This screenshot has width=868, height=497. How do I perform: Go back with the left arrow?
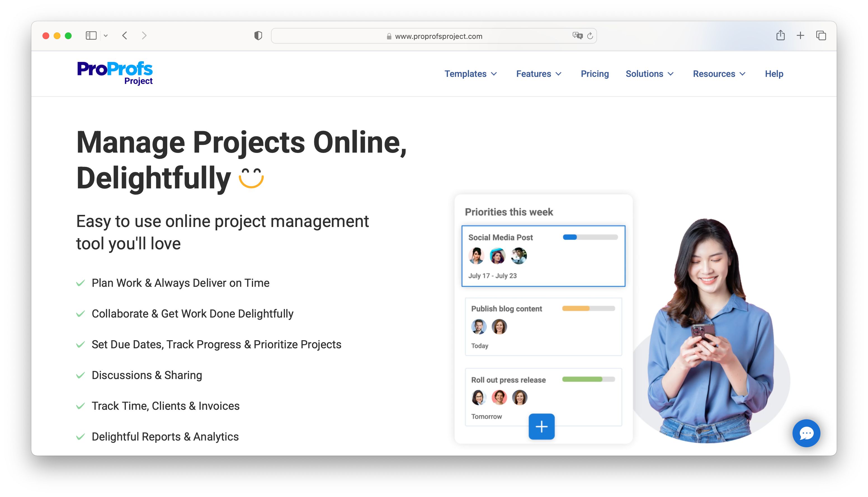pyautogui.click(x=125, y=35)
